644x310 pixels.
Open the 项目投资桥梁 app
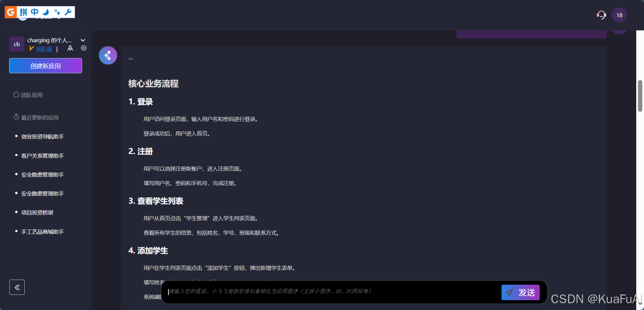click(x=37, y=213)
